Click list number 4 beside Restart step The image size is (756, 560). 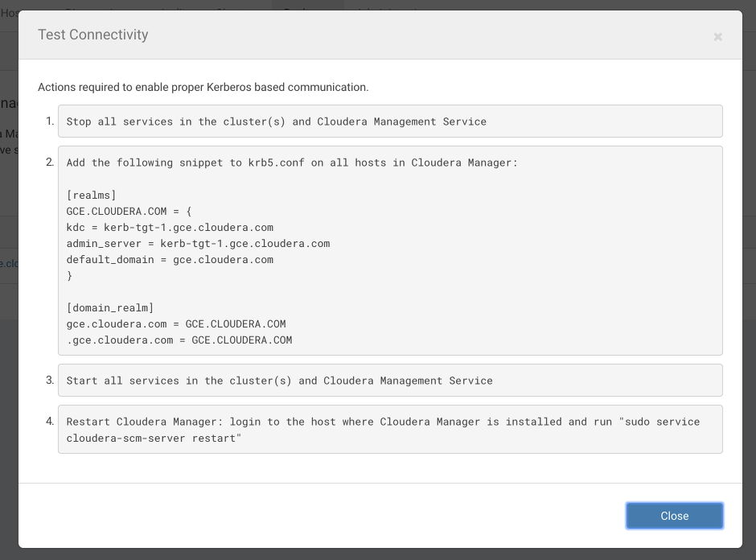pos(50,422)
